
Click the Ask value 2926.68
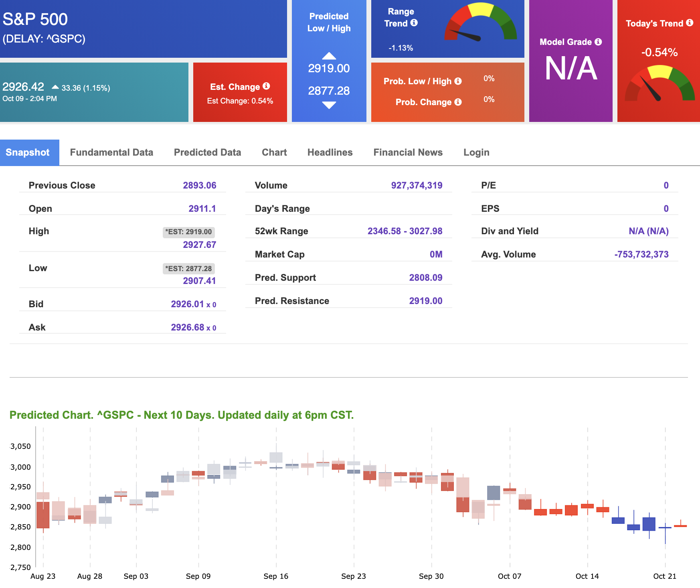tap(188, 327)
